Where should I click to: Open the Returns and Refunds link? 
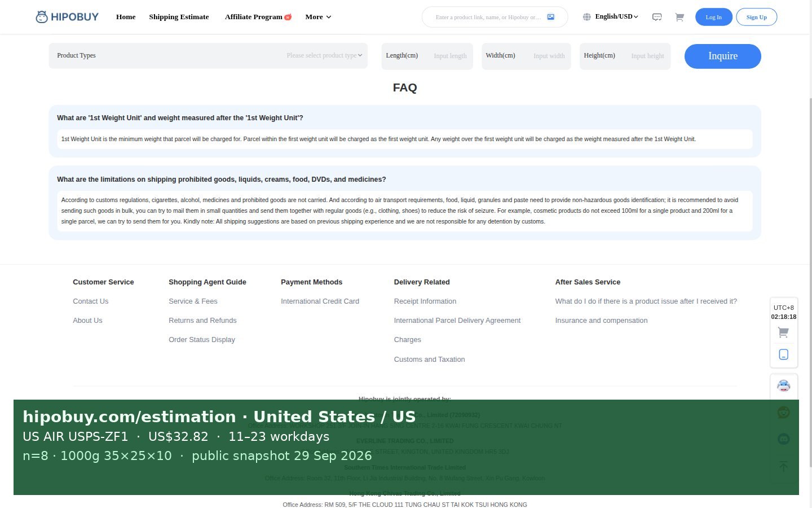[x=202, y=321]
